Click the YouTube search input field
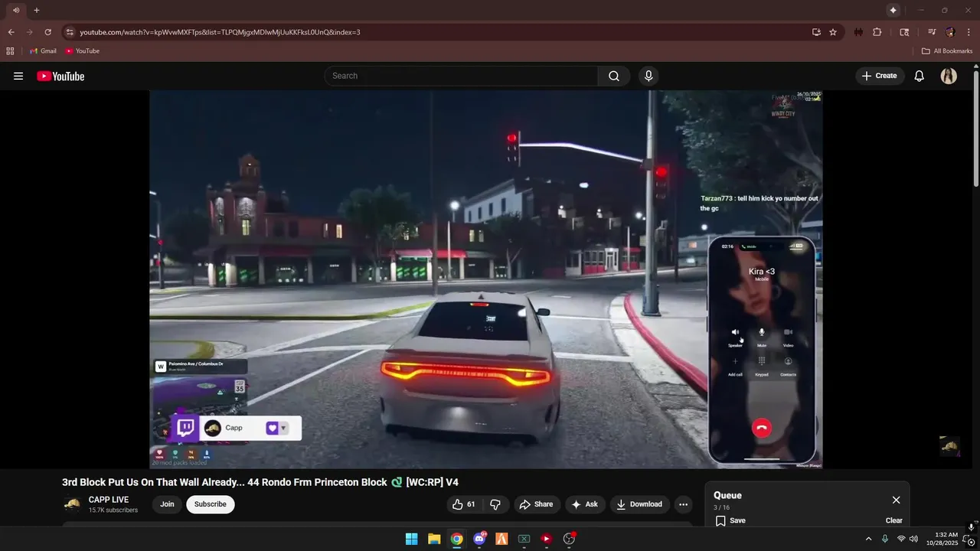This screenshot has width=980, height=551. (461, 76)
